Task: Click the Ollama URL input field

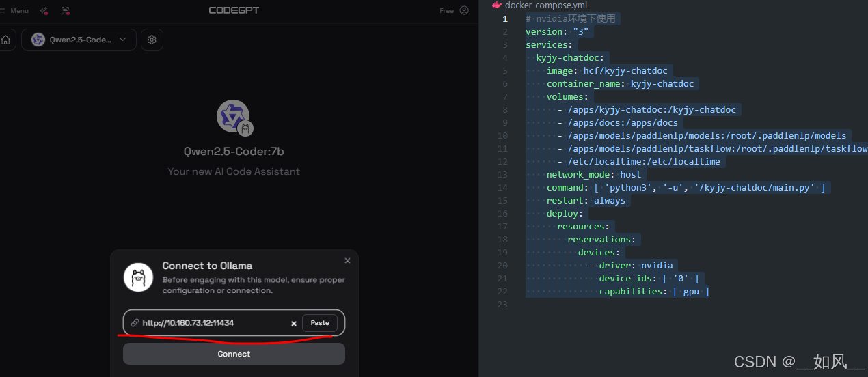Action: click(x=234, y=323)
